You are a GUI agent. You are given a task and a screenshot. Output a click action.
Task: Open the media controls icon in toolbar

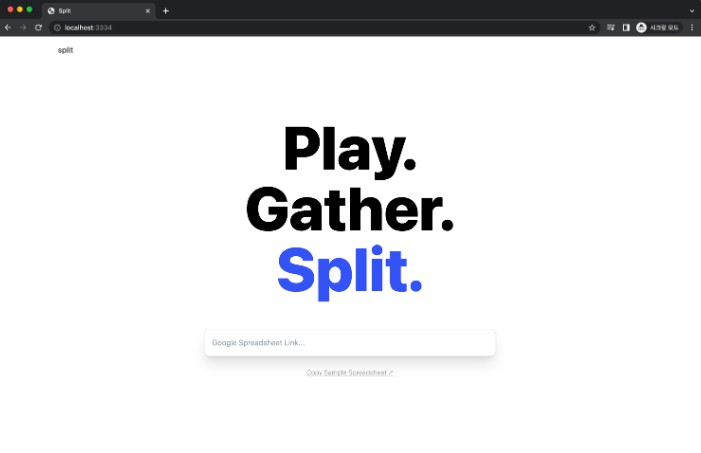pos(611,28)
